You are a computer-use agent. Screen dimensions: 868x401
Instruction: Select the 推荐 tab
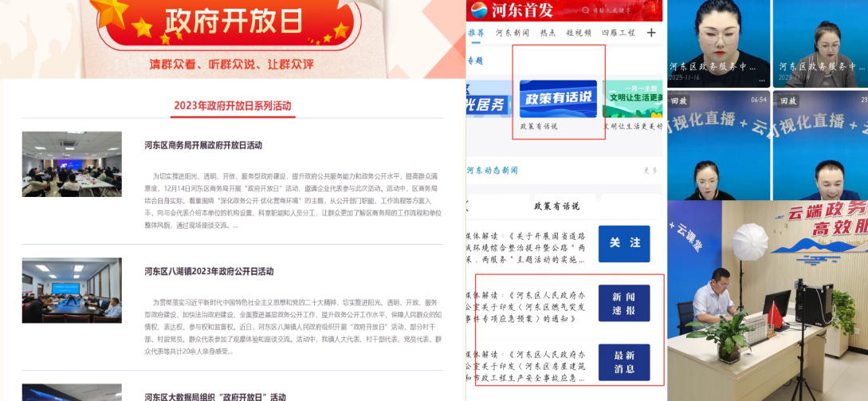pos(476,33)
